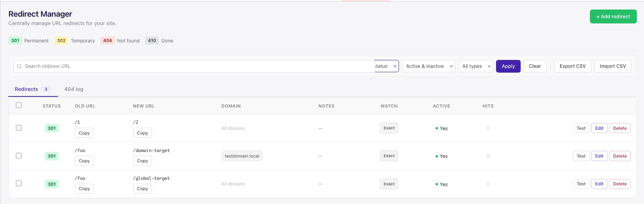Edit the /1 to /2 redirect
The width and height of the screenshot is (644, 204).
(599, 128)
